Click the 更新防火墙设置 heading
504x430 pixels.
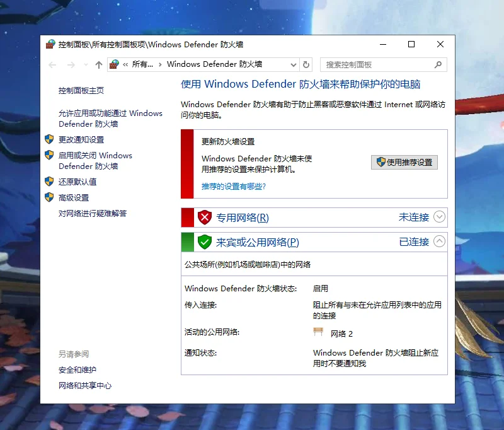228,141
